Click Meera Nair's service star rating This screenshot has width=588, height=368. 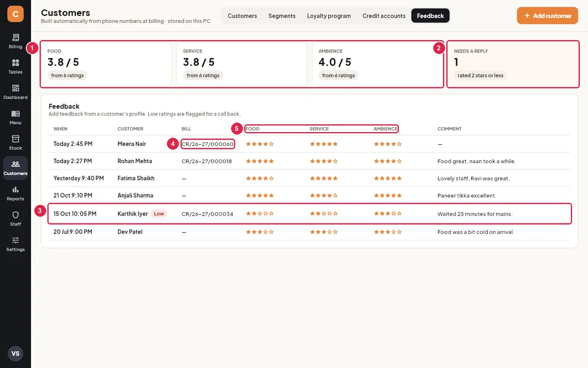323,144
